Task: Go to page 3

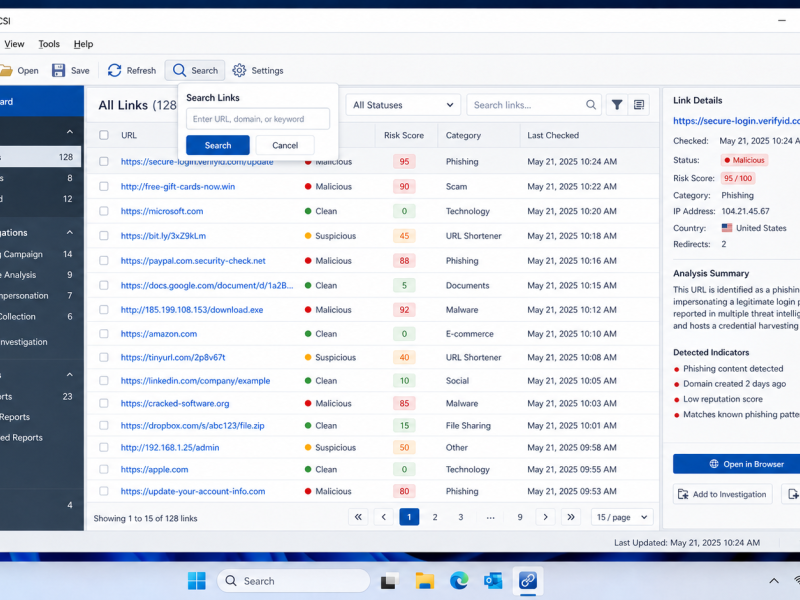Action: (461, 517)
